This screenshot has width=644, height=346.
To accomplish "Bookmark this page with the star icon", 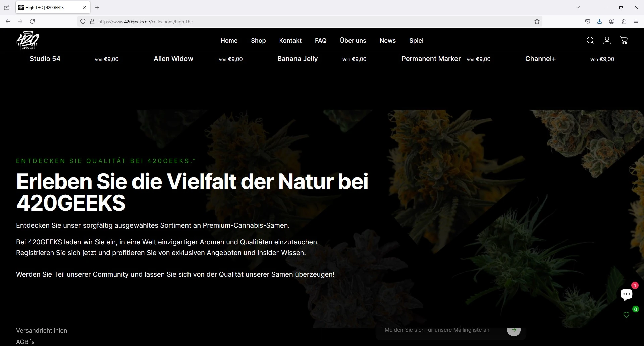I will tap(537, 21).
